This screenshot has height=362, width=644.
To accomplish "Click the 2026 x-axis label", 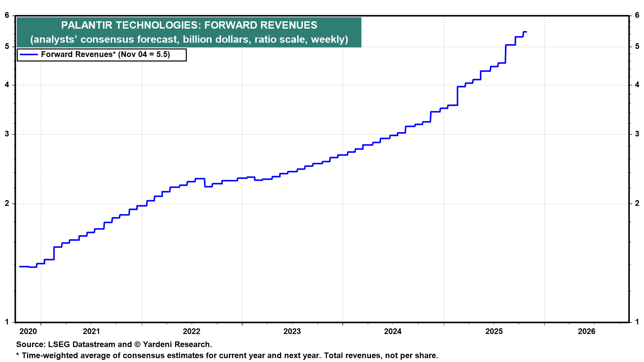I will 587,331.
